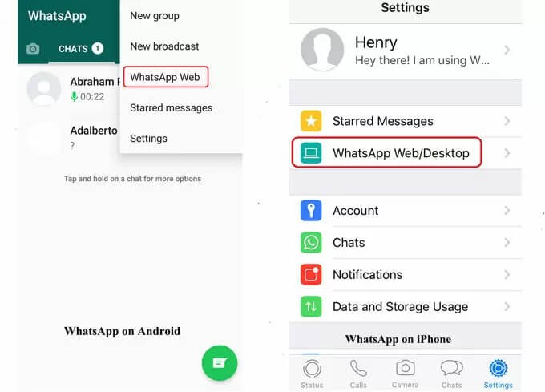Open Starred messages from the Android menu
Viewport: 545px width, 392px height.
[x=171, y=107]
